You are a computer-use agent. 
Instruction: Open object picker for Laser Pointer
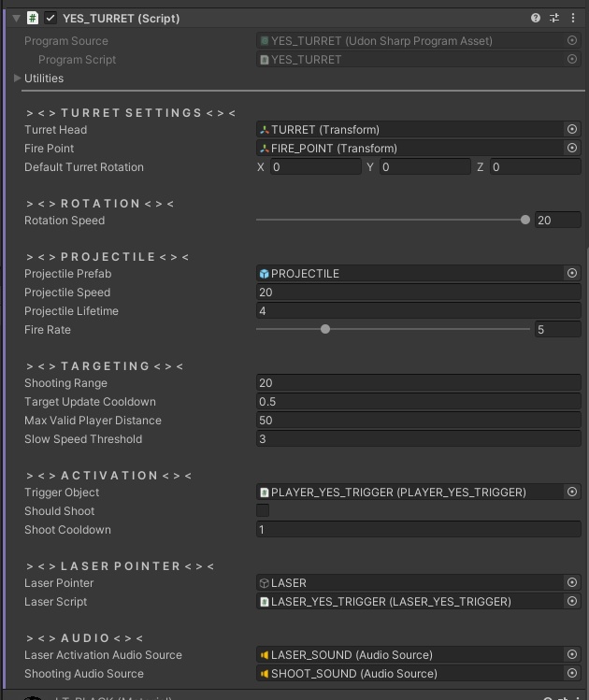point(572,583)
